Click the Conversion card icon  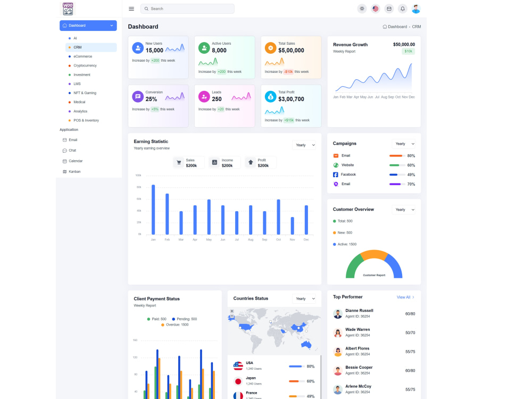coord(138,97)
